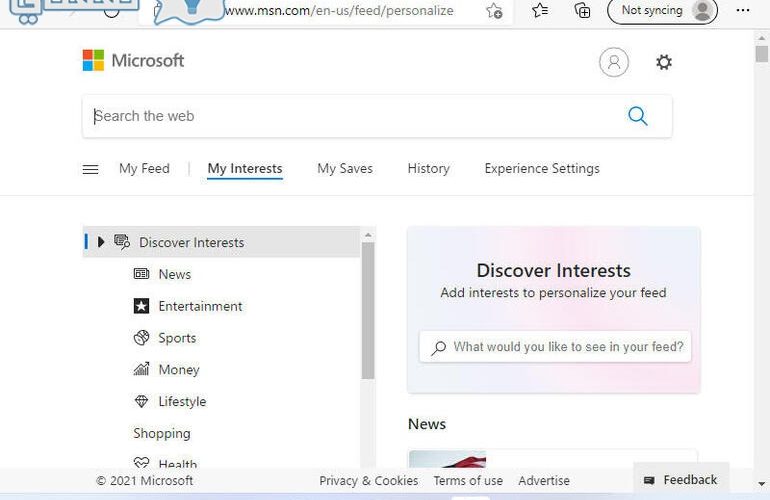Image resolution: width=770 pixels, height=500 pixels.
Task: Click the Sports ball icon
Action: point(141,338)
